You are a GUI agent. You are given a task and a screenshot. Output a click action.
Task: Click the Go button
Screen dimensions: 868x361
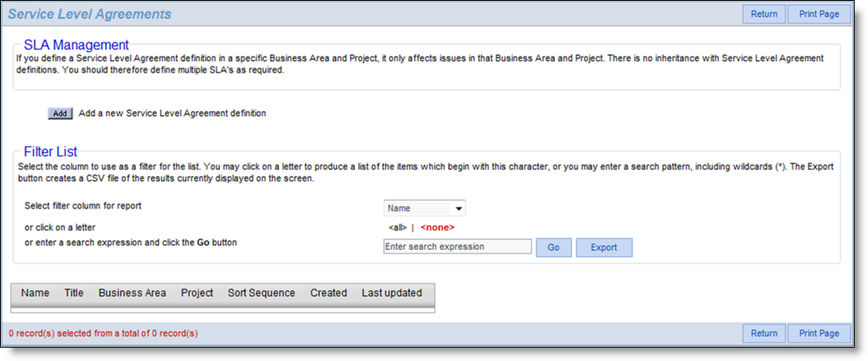coord(554,248)
